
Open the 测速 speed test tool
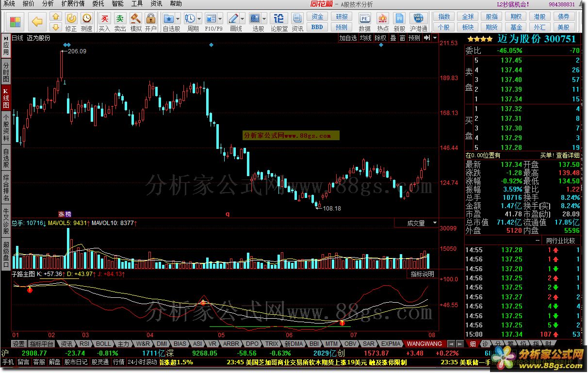(87, 22)
